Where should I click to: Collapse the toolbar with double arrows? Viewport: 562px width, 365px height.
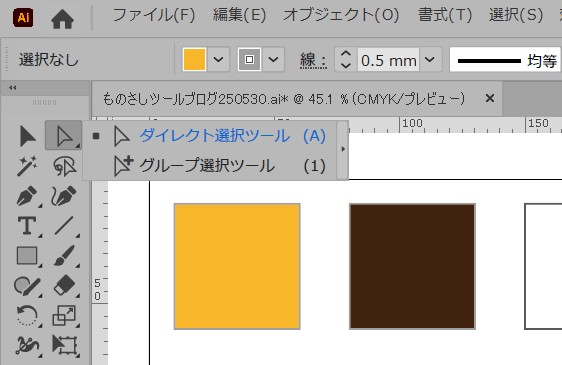pos(13,88)
